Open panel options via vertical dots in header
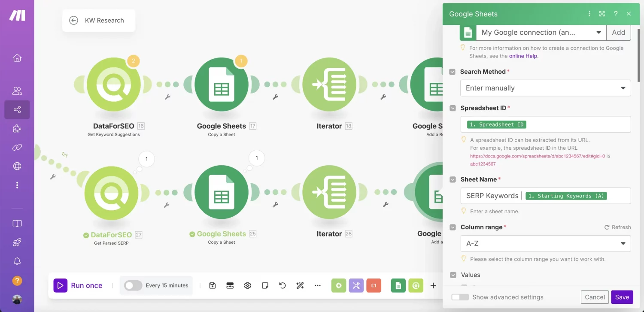This screenshot has width=644, height=312. point(589,14)
